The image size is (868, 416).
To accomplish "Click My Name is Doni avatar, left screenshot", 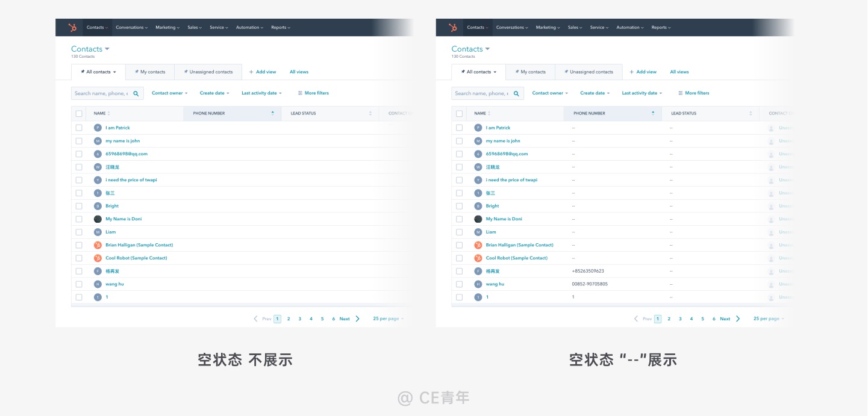I will pos(98,219).
